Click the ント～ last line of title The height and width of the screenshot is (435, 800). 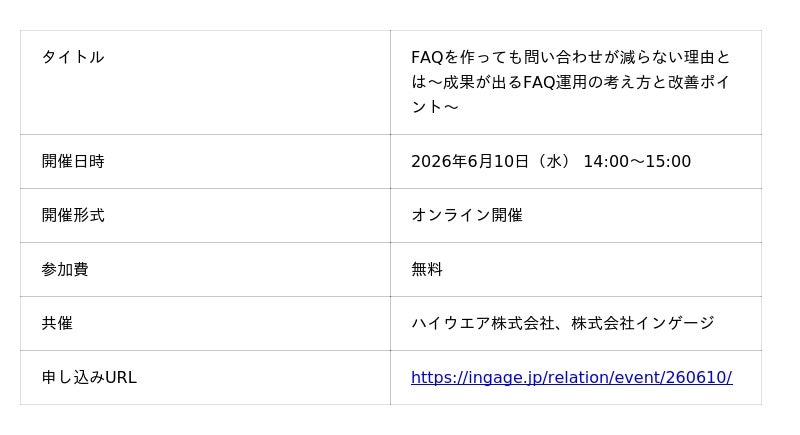[x=435, y=107]
